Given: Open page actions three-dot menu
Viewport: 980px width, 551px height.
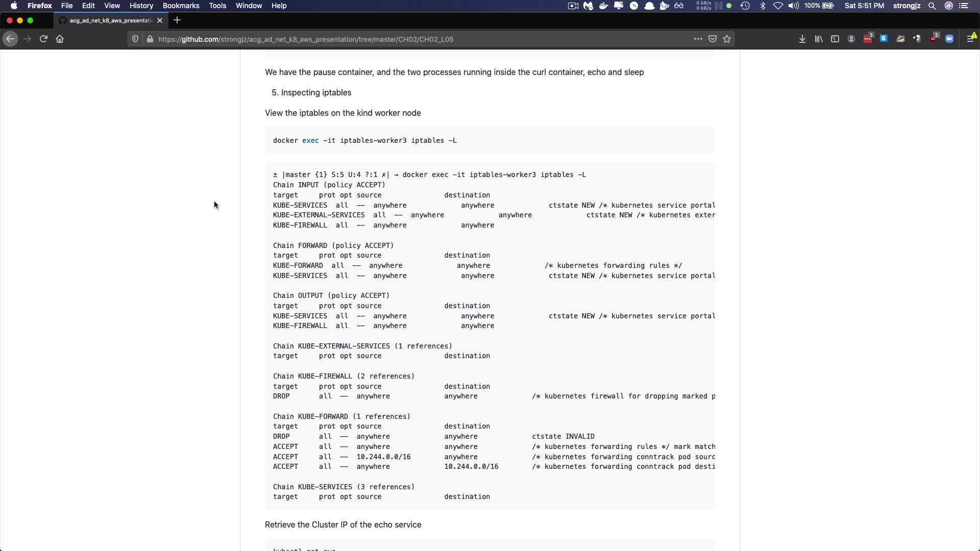Looking at the screenshot, I should click(698, 39).
